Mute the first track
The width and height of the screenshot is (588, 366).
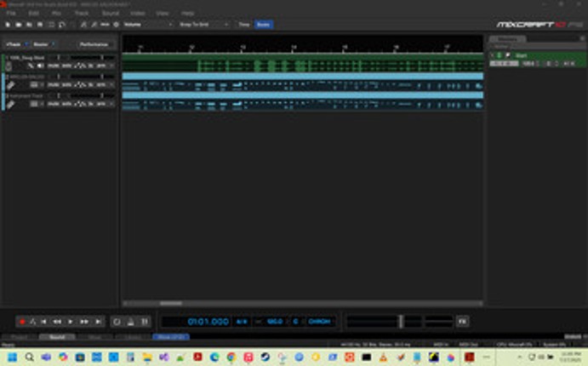pyautogui.click(x=53, y=66)
